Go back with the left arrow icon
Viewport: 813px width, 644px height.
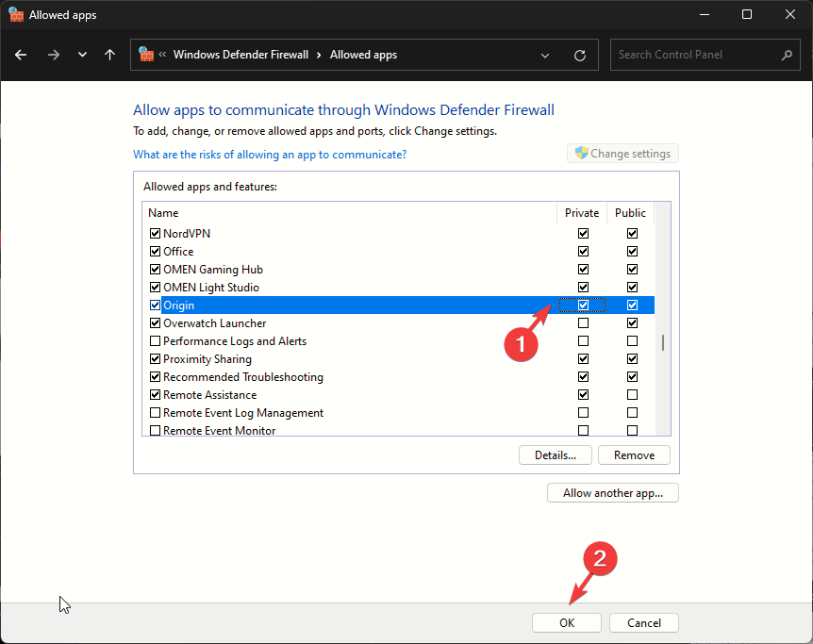[x=21, y=55]
